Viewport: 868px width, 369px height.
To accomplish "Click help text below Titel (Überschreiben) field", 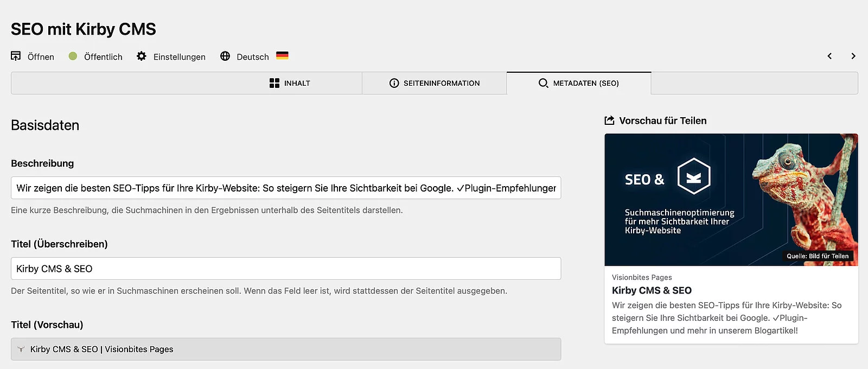I will pos(259,291).
